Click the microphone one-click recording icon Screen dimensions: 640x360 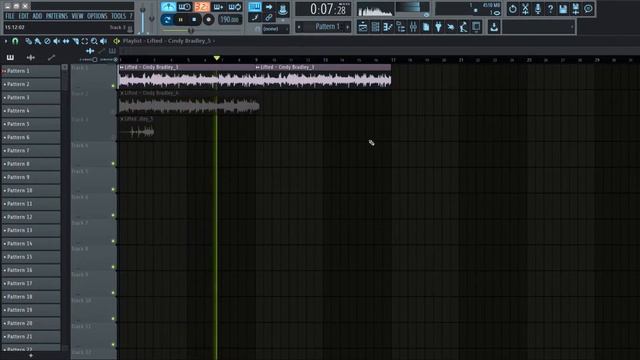point(538,9)
